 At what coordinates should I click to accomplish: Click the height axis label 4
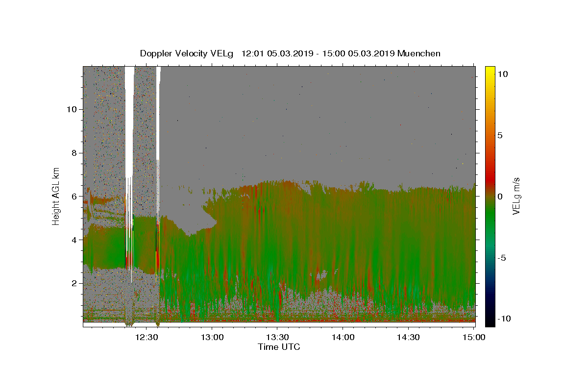(73, 240)
